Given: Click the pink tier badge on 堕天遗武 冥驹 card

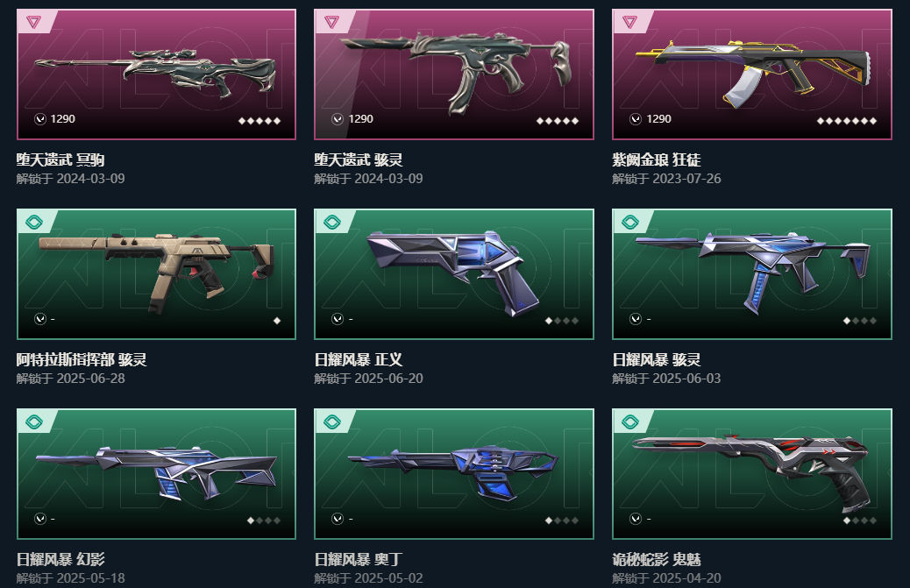Looking at the screenshot, I should point(33,22).
